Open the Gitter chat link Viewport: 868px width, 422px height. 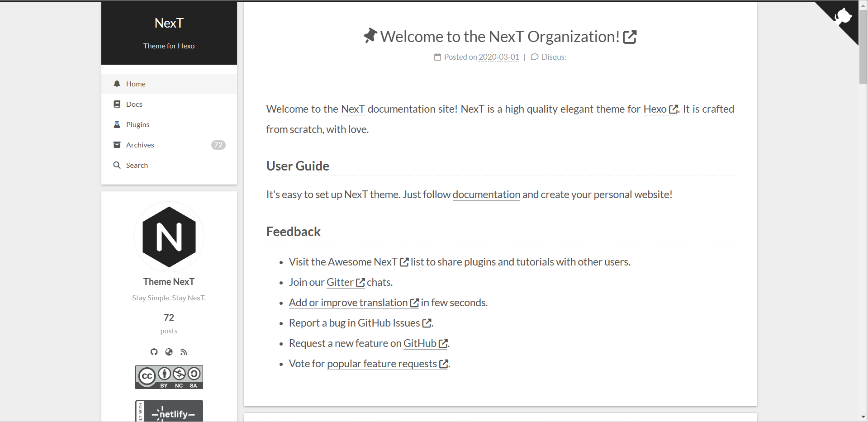coord(340,282)
